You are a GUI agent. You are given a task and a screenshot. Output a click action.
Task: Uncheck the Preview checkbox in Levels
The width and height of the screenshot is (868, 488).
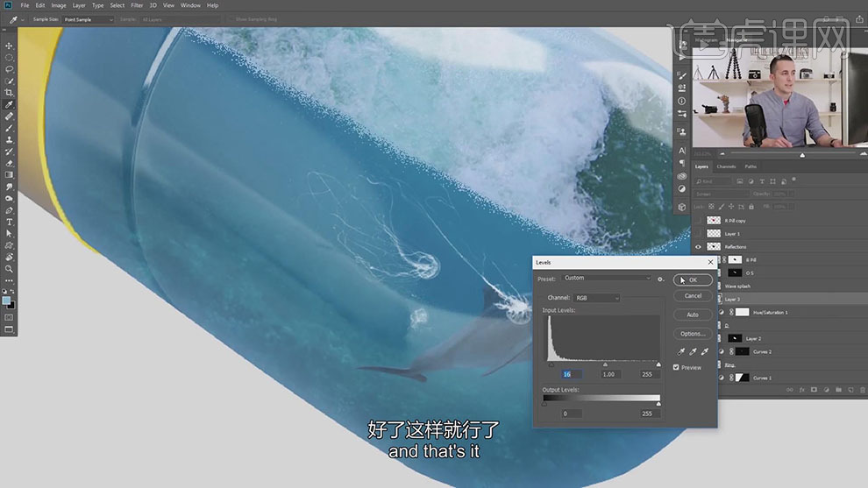(x=676, y=367)
